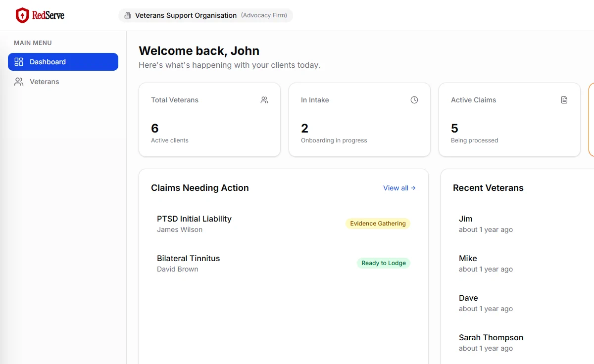Open the Bilateral Tinnitus claim
Screen dimensions: 594x364
(x=188, y=258)
